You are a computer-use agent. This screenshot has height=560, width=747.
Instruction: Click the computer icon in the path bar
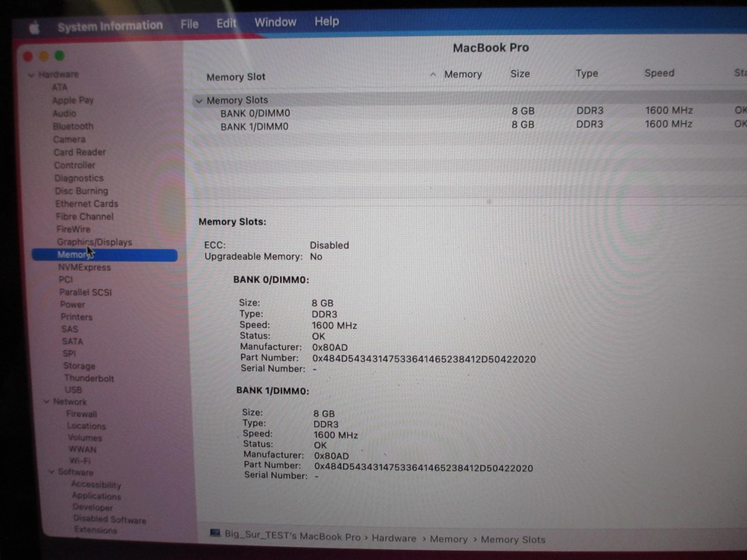[215, 534]
